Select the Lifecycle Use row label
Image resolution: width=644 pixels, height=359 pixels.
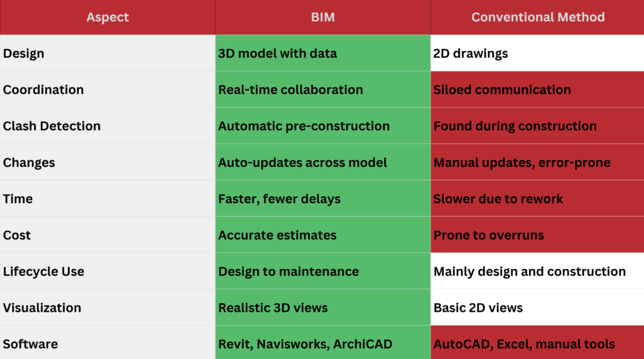[43, 272]
